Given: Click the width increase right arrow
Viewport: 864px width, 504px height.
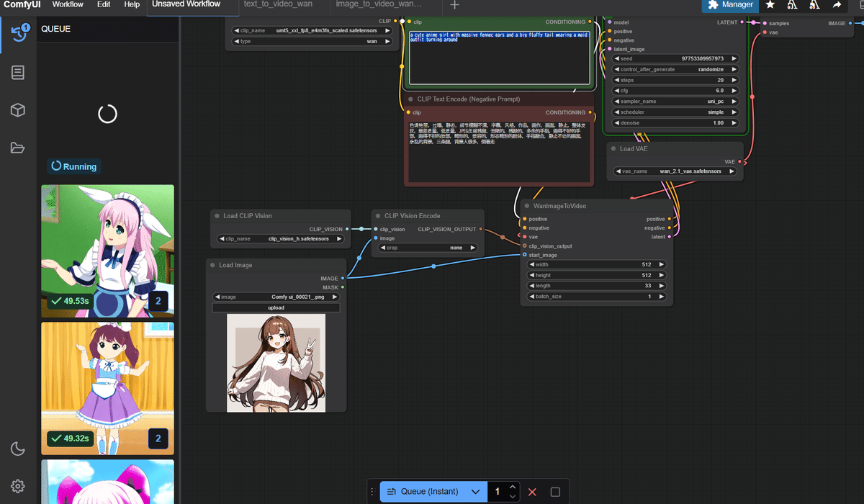Looking at the screenshot, I should [662, 264].
